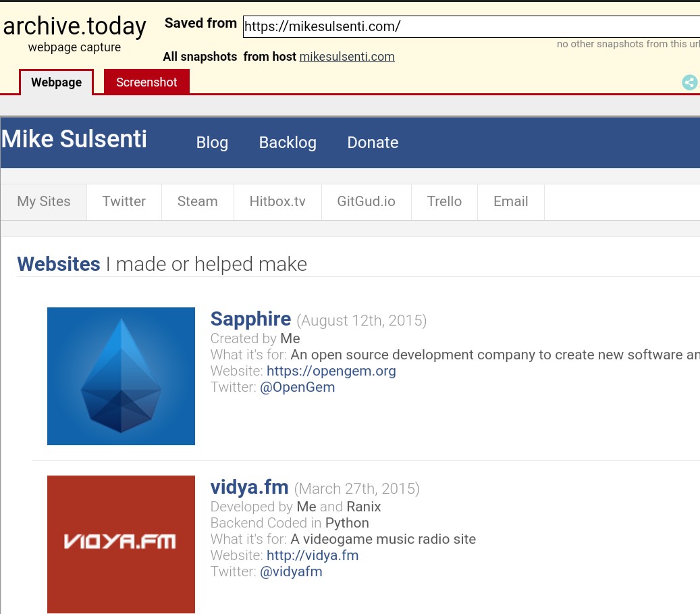Open the Donate navigation link

373,143
